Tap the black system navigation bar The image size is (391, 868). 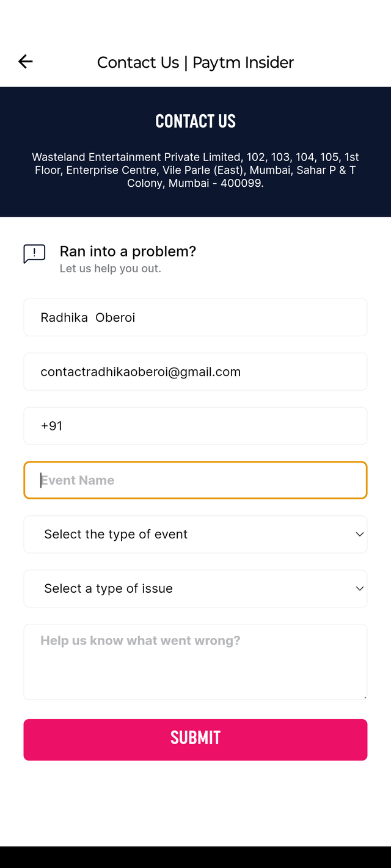click(x=195, y=857)
